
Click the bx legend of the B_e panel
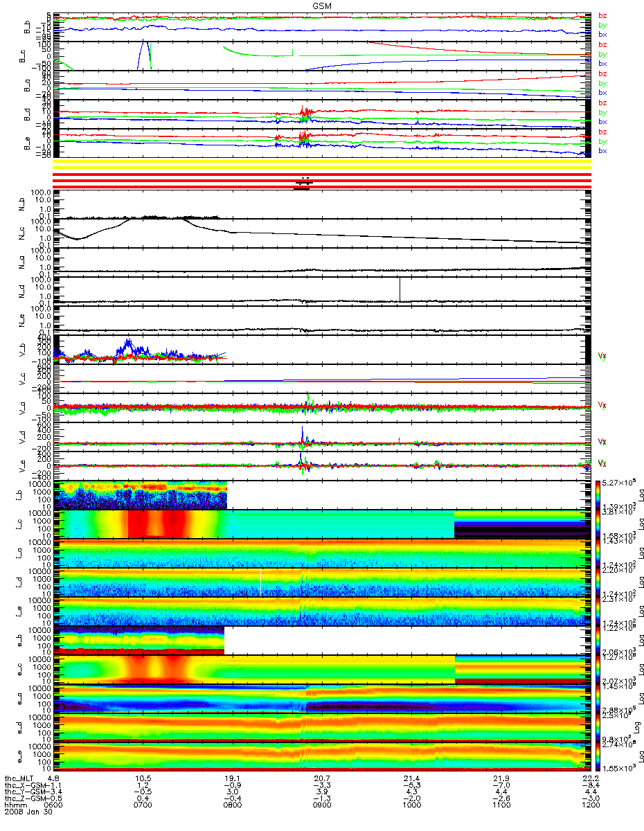click(x=602, y=150)
